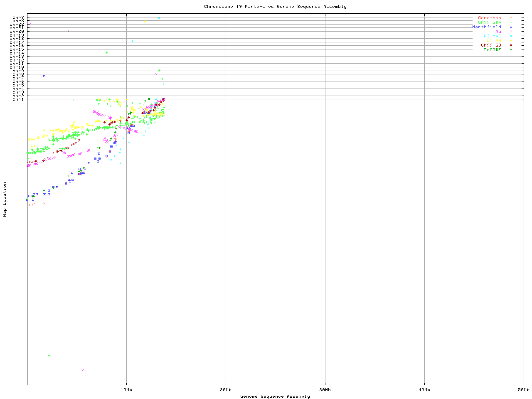532x399 pixels.
Task: Select the Marshfield legend label
Action: pyautogui.click(x=486, y=27)
